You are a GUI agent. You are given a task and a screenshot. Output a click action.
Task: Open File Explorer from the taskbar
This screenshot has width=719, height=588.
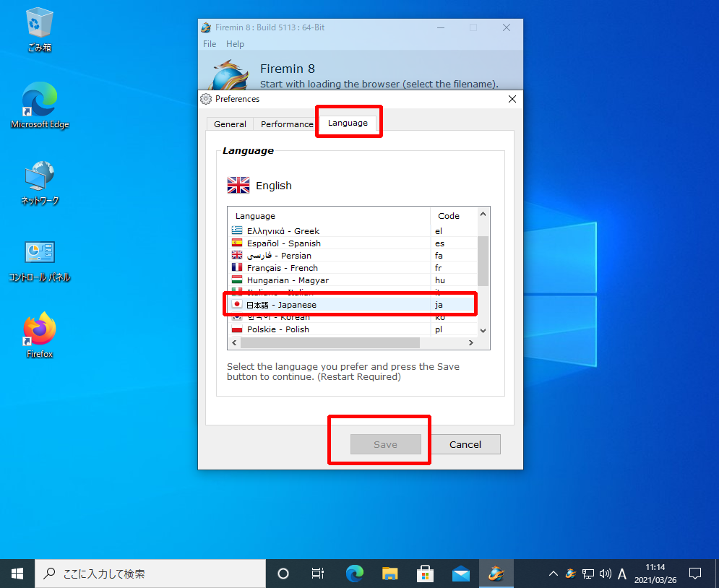pos(390,574)
